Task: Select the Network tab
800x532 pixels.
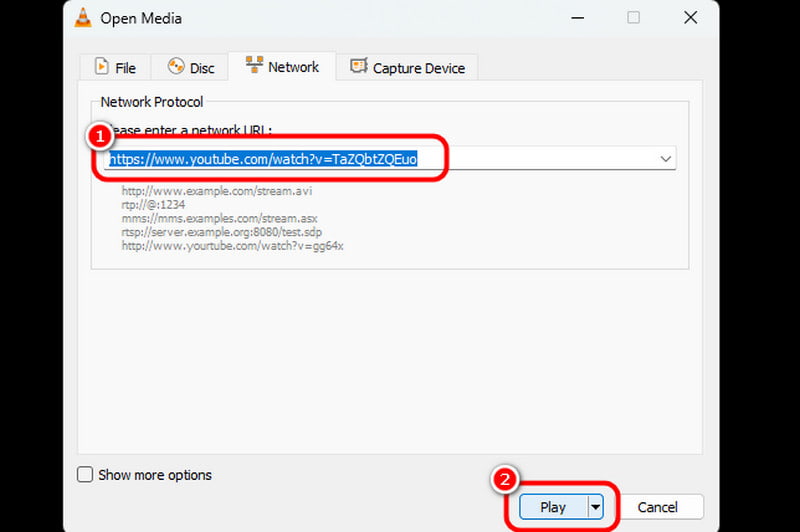Action: coord(282,66)
